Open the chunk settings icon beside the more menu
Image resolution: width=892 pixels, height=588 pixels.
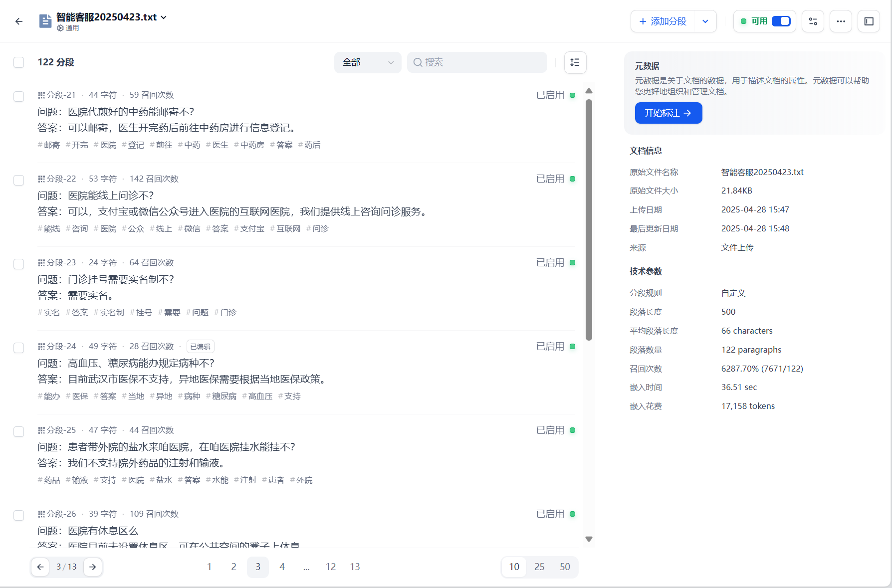tap(813, 21)
